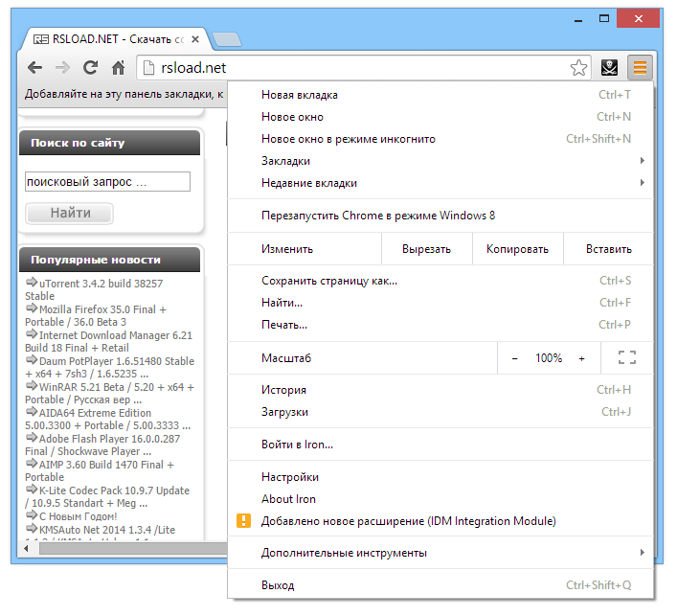Minimize the browser window
Screen dimensions: 677x616
pyautogui.click(x=578, y=19)
